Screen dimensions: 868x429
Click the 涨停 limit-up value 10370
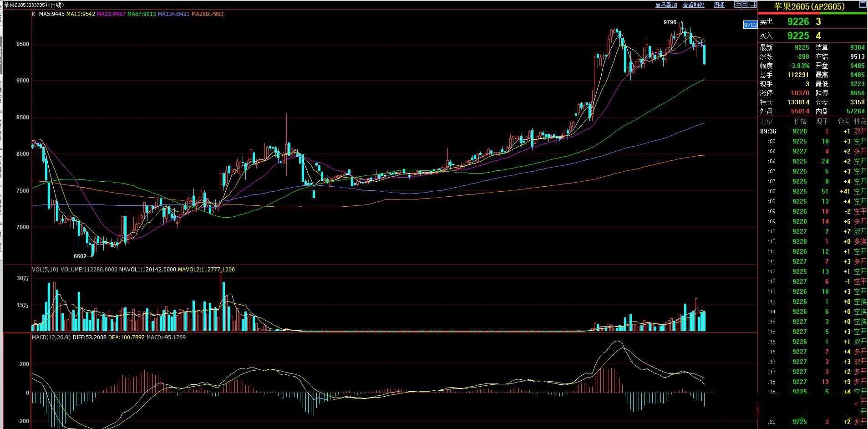coord(801,93)
